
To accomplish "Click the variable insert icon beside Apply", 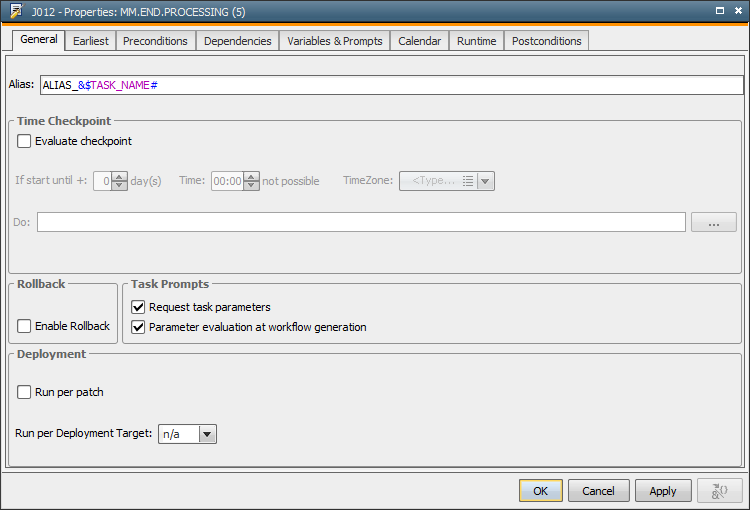I will [x=718, y=491].
